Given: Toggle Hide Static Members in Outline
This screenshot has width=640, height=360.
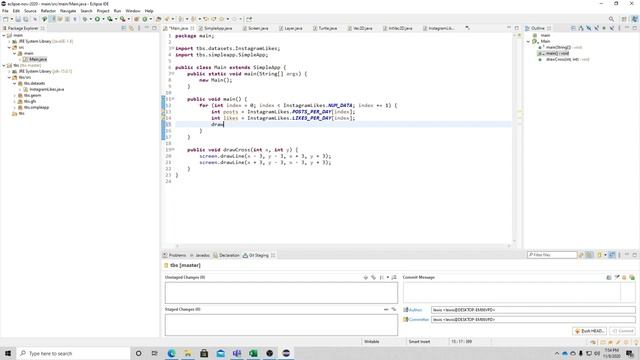Looking at the screenshot, I should pyautogui.click(x=596, y=28).
